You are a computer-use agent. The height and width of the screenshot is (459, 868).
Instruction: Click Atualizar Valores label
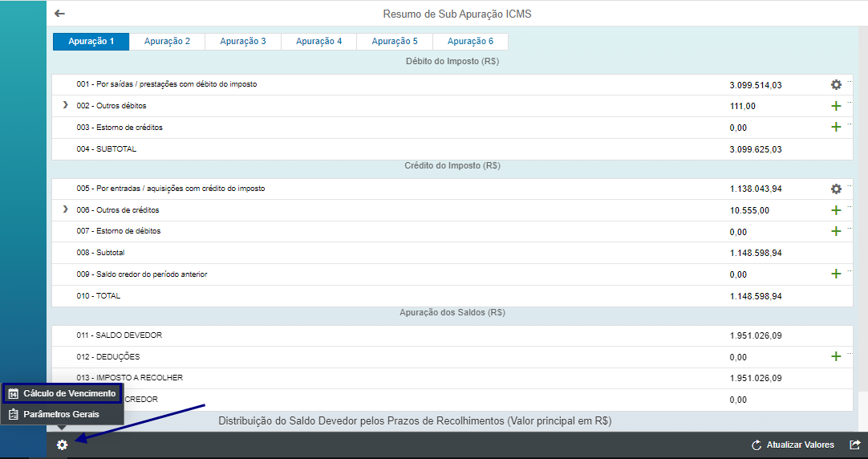click(x=801, y=445)
